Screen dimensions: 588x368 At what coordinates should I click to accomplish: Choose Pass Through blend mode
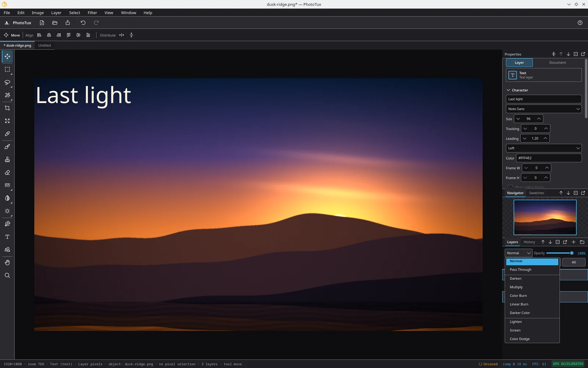(532, 270)
